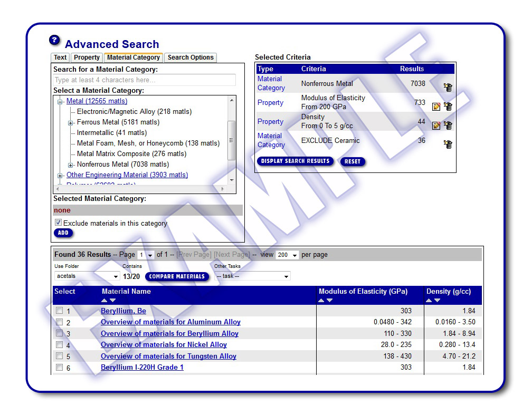The width and height of the screenshot is (532, 405).
Task: Expand the Nonferrous Metal node
Action: click(71, 166)
